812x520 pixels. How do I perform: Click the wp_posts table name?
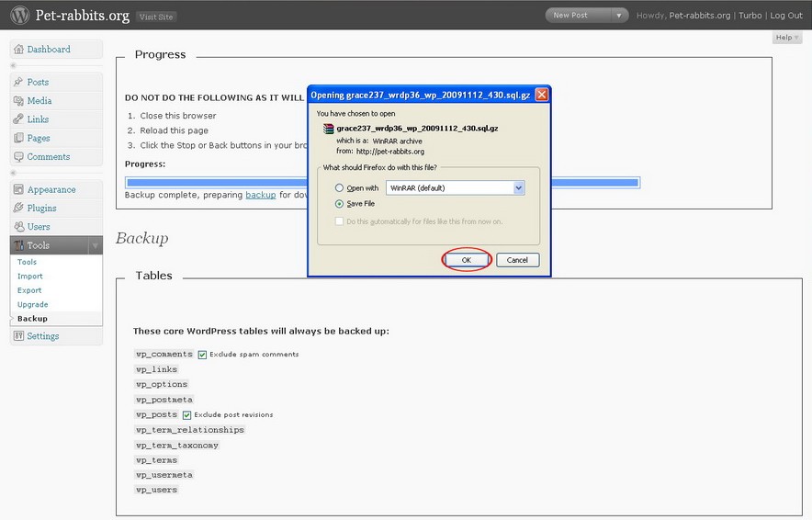156,415
